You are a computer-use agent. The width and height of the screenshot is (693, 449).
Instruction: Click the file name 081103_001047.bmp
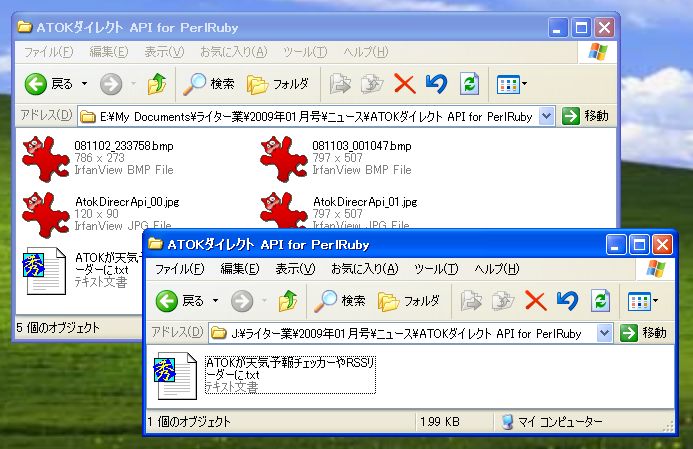[362, 146]
